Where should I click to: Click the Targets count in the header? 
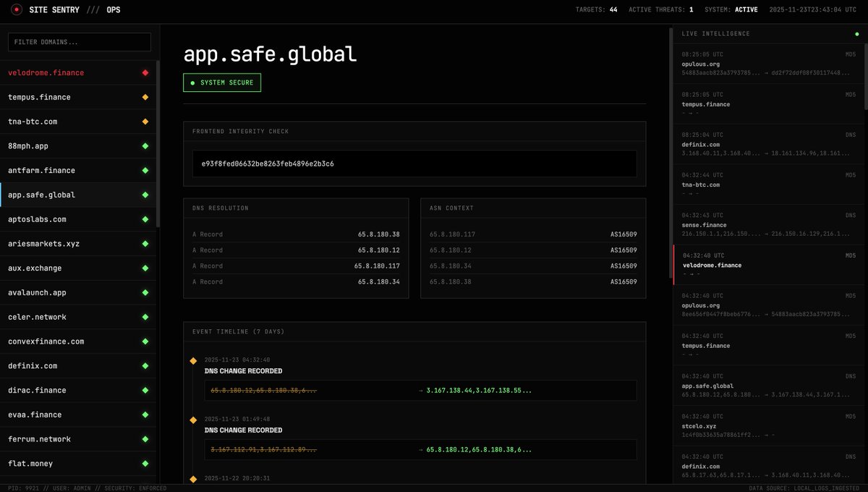click(596, 10)
